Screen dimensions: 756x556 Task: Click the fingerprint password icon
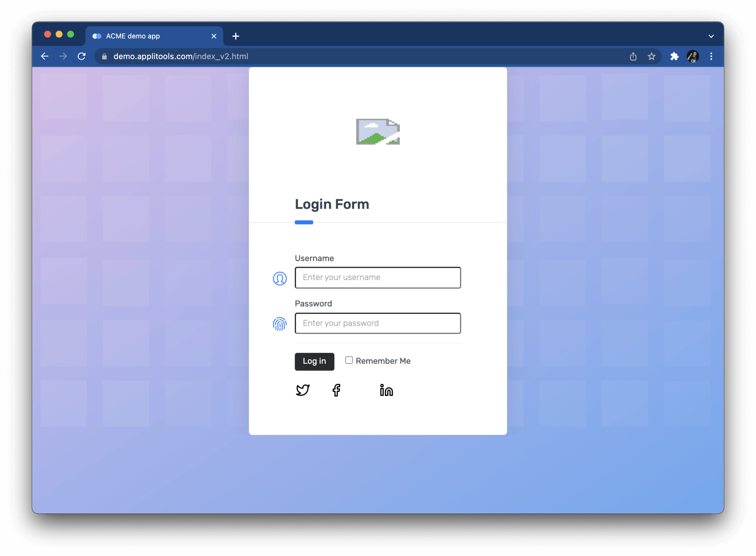279,323
